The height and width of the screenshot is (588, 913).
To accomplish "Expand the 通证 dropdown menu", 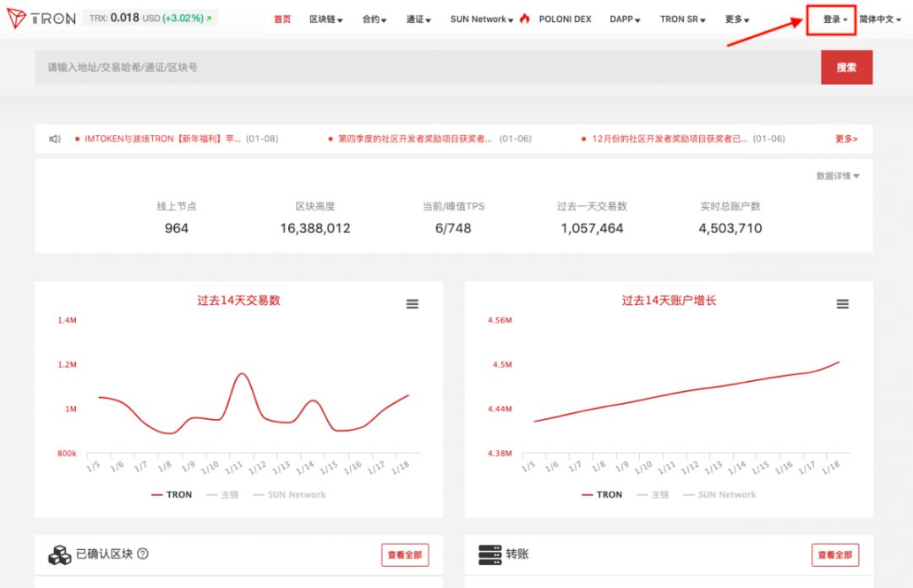I will pyautogui.click(x=418, y=19).
